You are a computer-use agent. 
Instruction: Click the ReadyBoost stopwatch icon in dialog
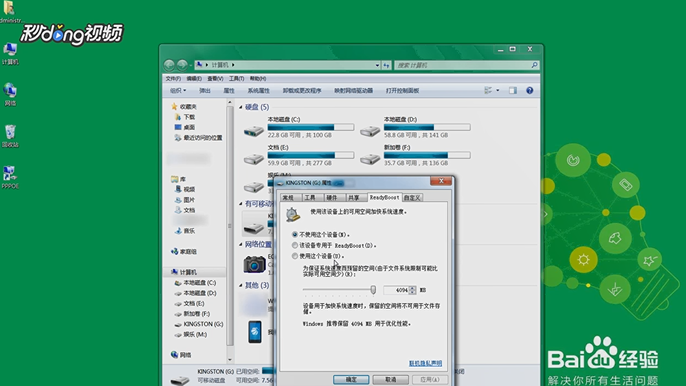(x=293, y=214)
